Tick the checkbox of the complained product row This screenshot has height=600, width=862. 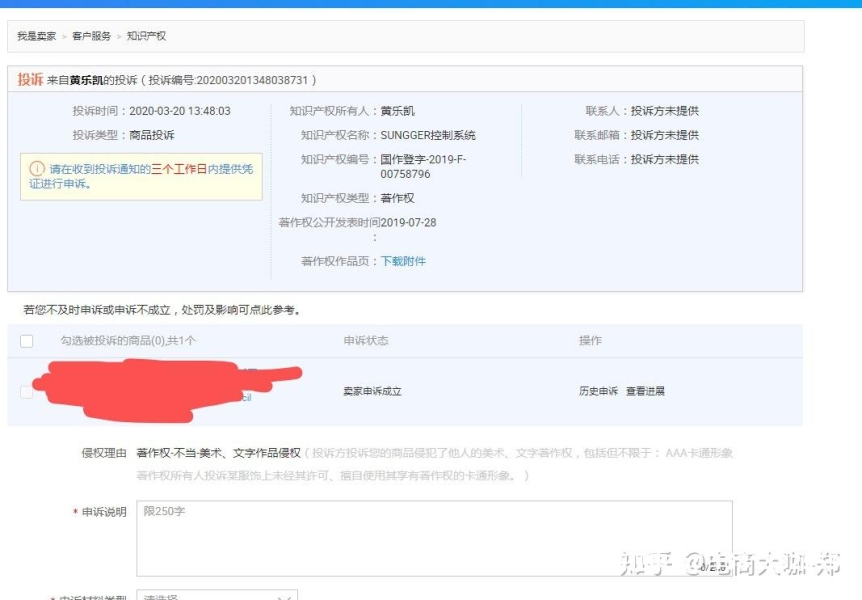click(x=26, y=392)
